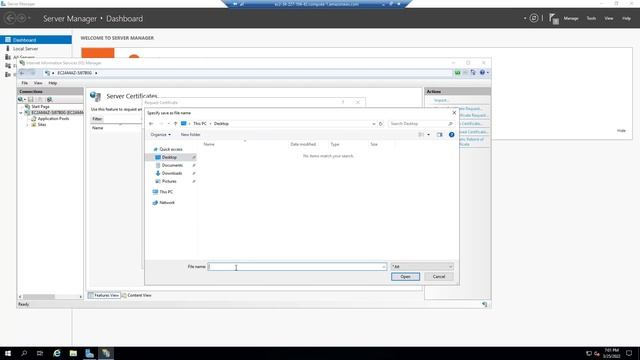Screen dimensions: 640x360
Task: Select Downloads in navigation pane
Action: tap(171, 173)
